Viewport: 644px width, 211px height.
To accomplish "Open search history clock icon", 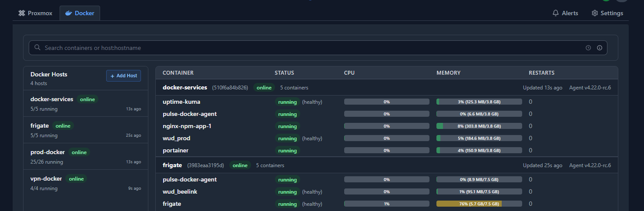I will (588, 48).
